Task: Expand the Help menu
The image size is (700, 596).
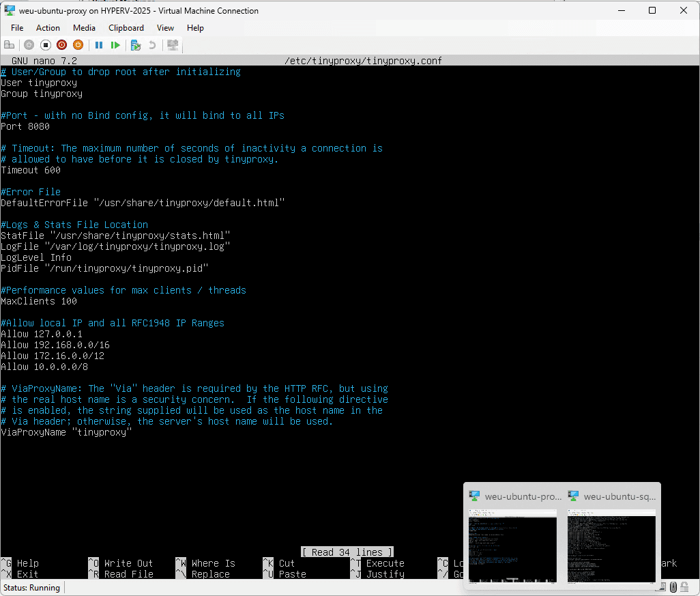Action: [195, 28]
